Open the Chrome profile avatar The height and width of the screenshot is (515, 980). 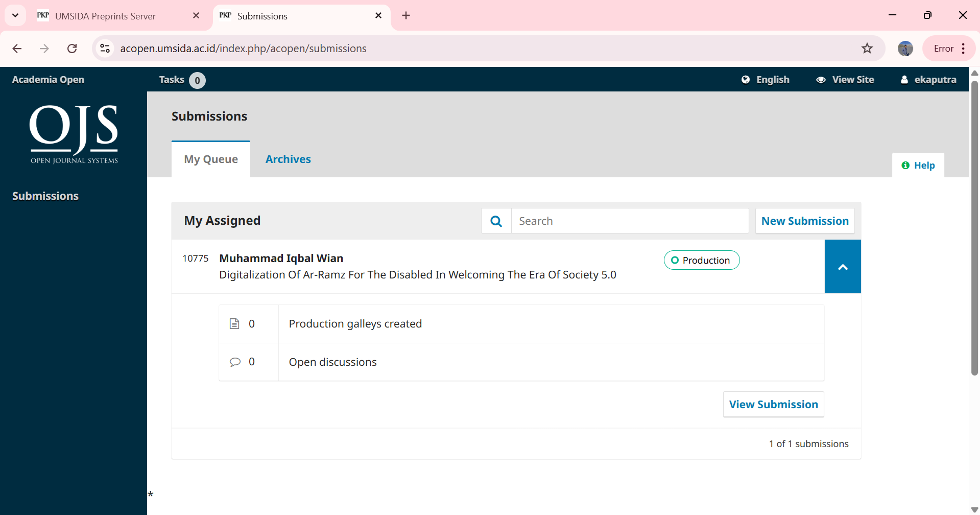905,49
